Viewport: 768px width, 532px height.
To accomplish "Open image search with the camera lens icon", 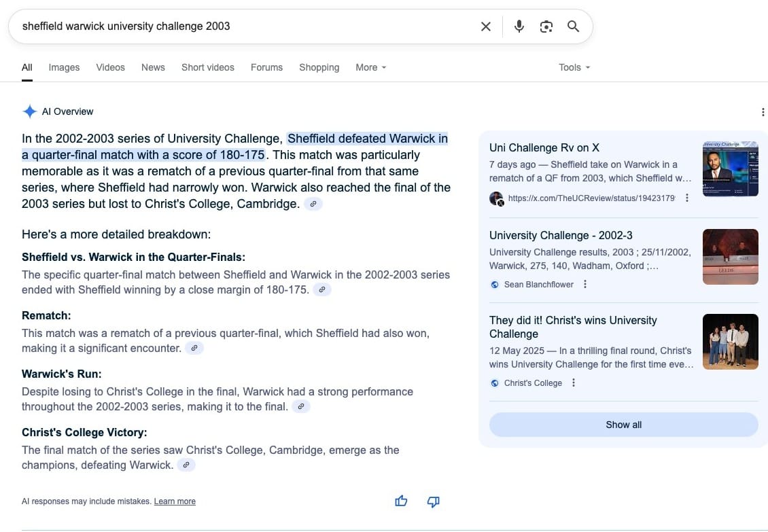I will tap(546, 26).
